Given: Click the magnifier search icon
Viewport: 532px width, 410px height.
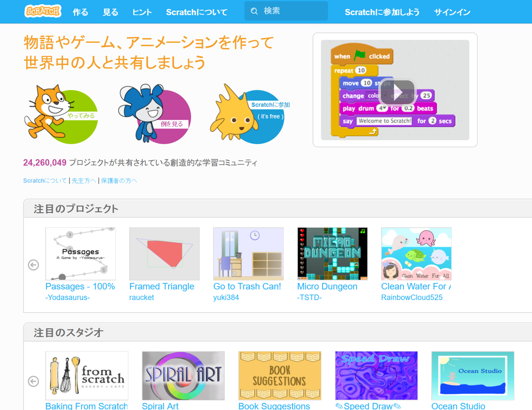Looking at the screenshot, I should pos(254,11).
